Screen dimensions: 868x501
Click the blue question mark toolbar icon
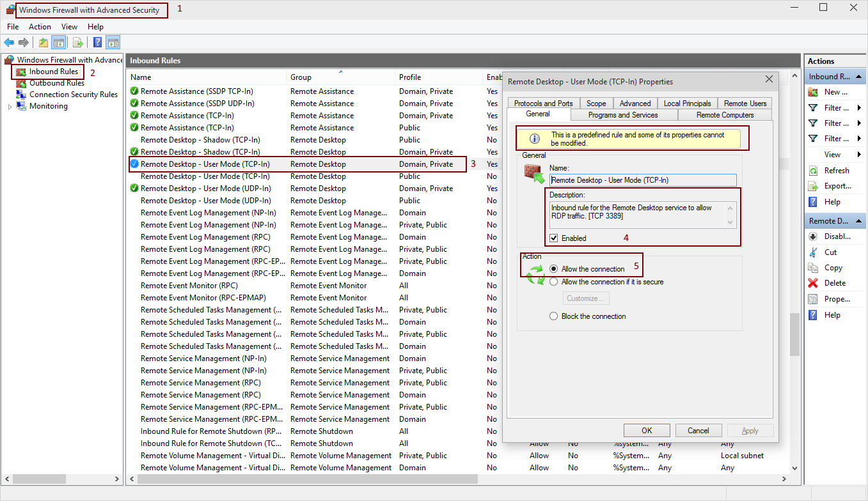[97, 43]
